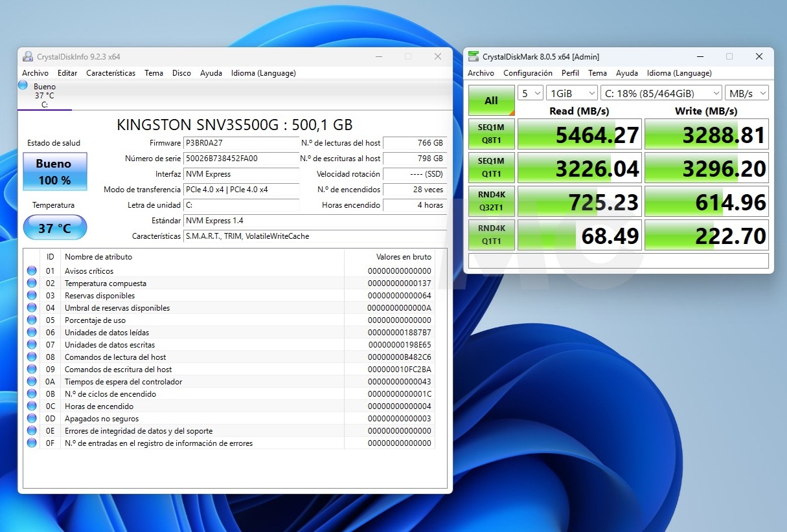Viewport: 787px width, 532px height.
Task: Open Archivo menu in CrystalDiskInfo
Action: tap(35, 73)
